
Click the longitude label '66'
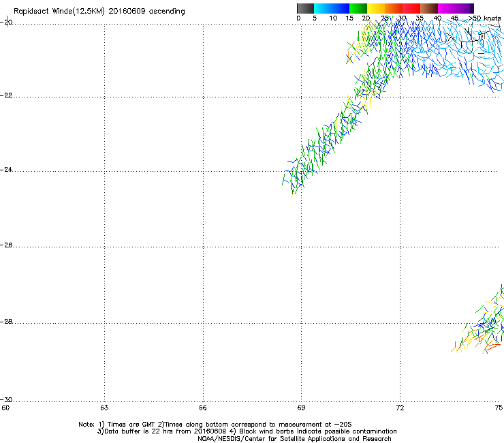point(203,408)
